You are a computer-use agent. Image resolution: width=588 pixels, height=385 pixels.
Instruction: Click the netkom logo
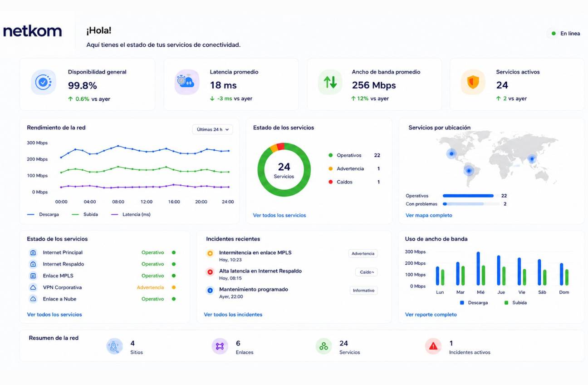click(32, 31)
